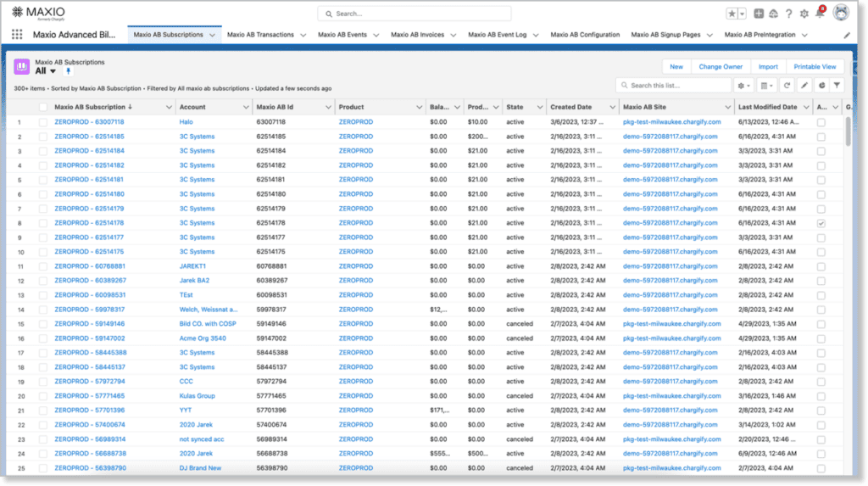Select row checkbox for ZEROPROD - 57771465

(x=42, y=396)
